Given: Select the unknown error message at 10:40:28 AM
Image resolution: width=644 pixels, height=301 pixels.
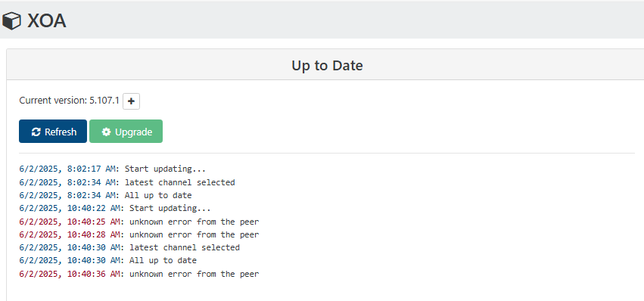Looking at the screenshot, I should (x=194, y=234).
